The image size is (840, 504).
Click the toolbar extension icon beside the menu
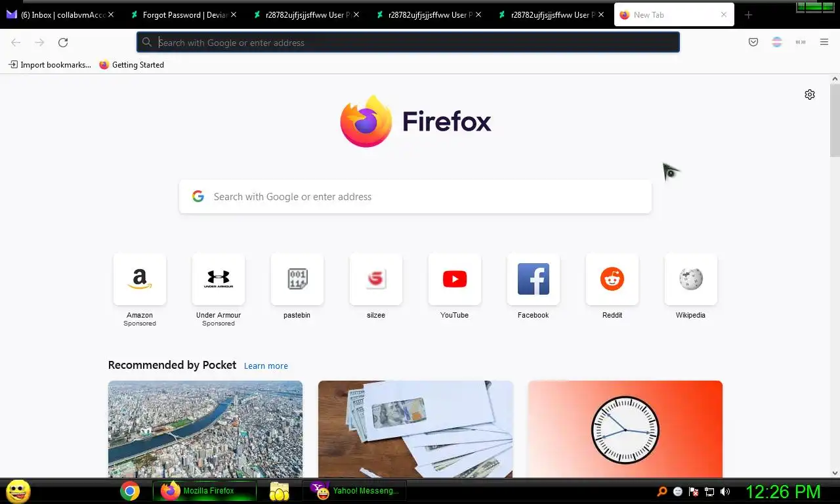(x=801, y=43)
